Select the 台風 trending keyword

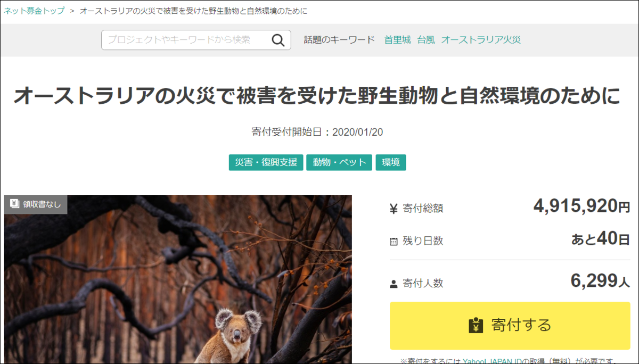(426, 40)
